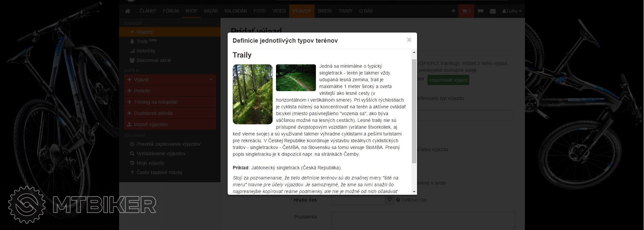Click into the Poznámka text area

423,219
